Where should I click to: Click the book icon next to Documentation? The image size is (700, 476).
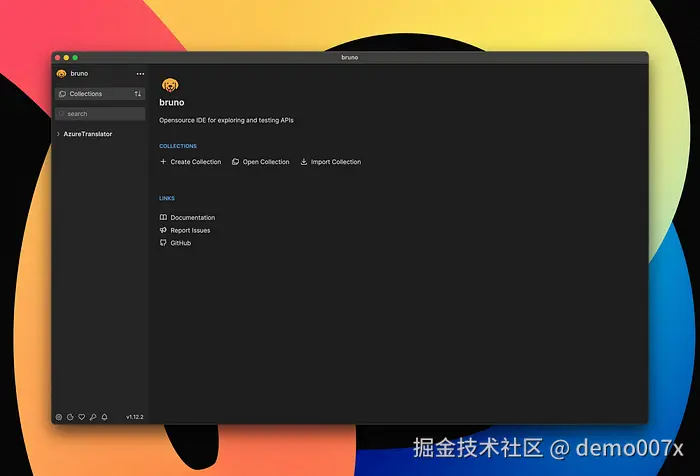click(x=163, y=217)
